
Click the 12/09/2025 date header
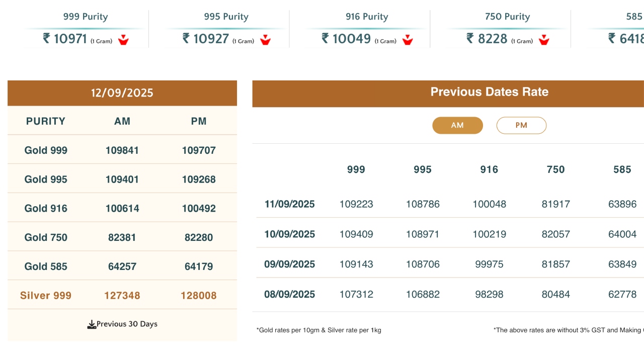[x=122, y=93]
